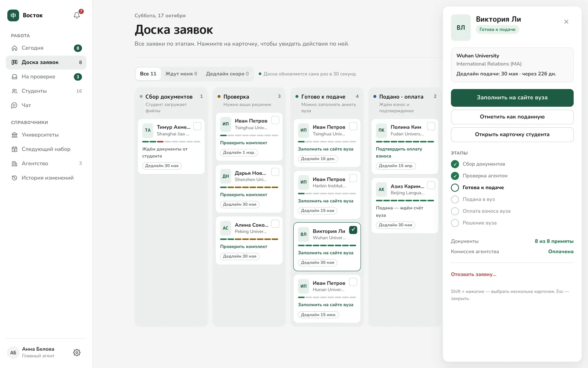
Task: Click progress bar on Тимур Ахме... card
Action: tap(171, 142)
